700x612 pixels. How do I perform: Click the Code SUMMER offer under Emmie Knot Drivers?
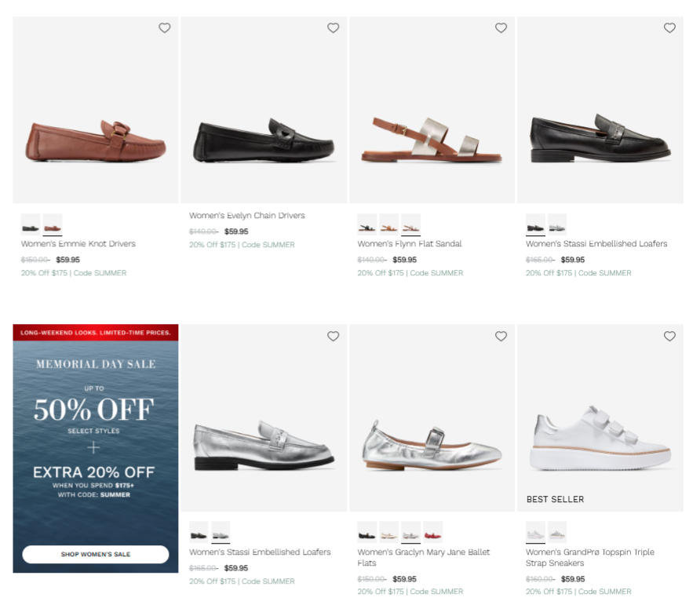click(x=73, y=273)
